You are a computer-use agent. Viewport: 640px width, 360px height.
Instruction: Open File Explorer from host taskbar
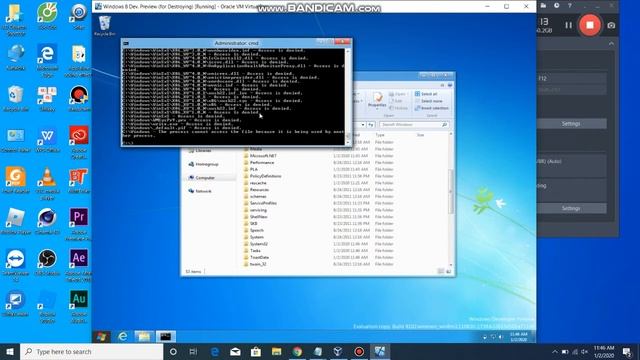click(x=276, y=351)
